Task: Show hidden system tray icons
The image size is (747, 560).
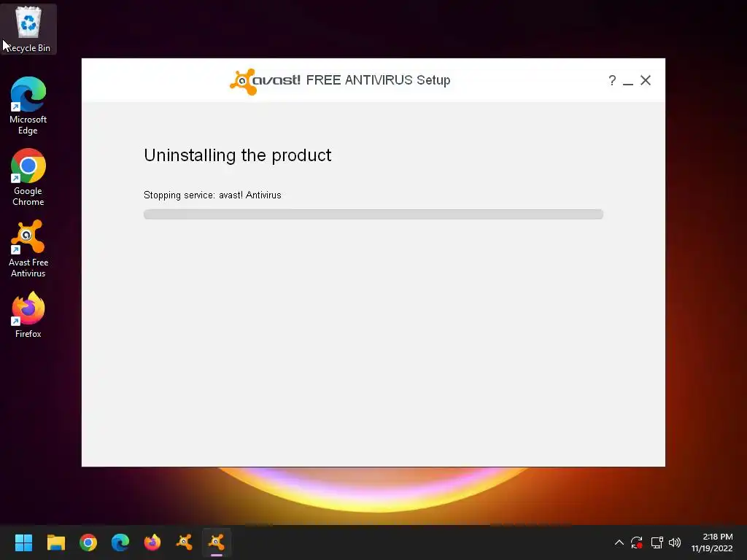Action: pyautogui.click(x=619, y=542)
